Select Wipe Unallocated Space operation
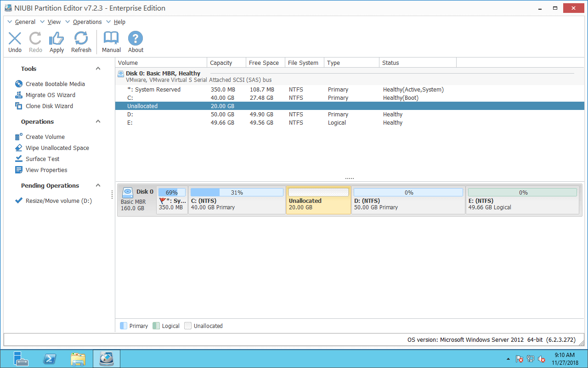588x368 pixels. click(57, 148)
